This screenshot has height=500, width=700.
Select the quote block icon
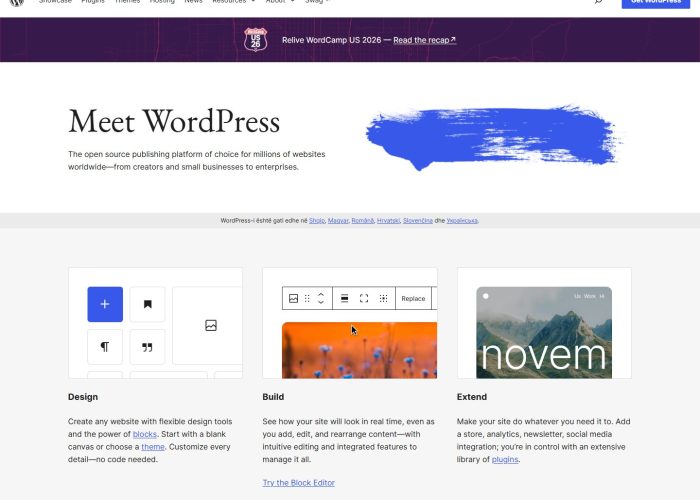click(147, 347)
